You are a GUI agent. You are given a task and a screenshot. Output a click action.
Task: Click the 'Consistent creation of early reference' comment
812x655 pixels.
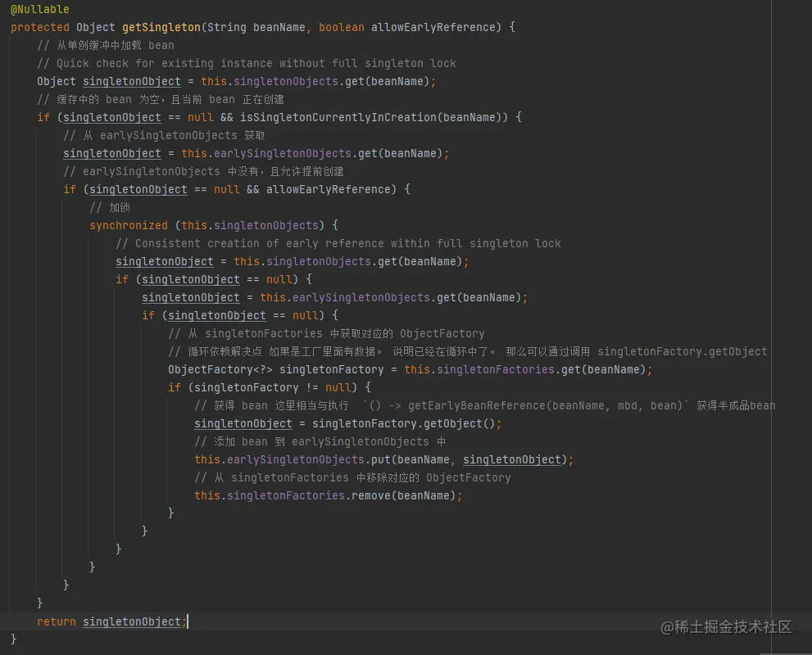tap(338, 244)
